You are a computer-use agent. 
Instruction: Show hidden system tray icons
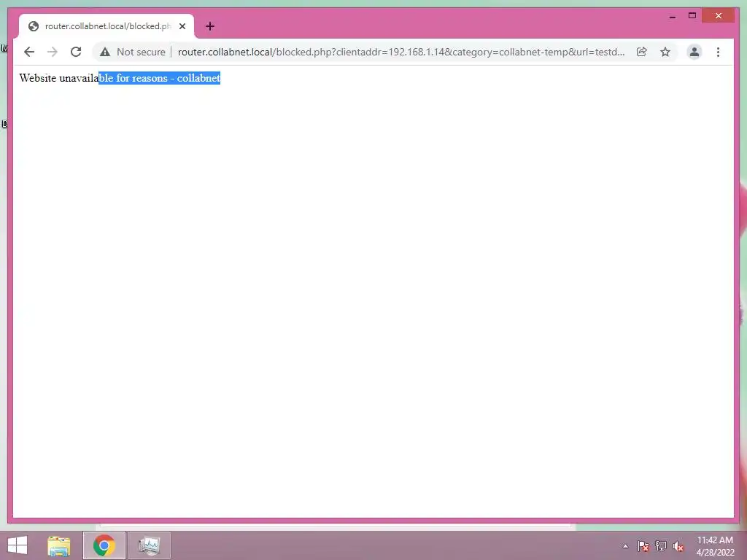click(x=625, y=546)
